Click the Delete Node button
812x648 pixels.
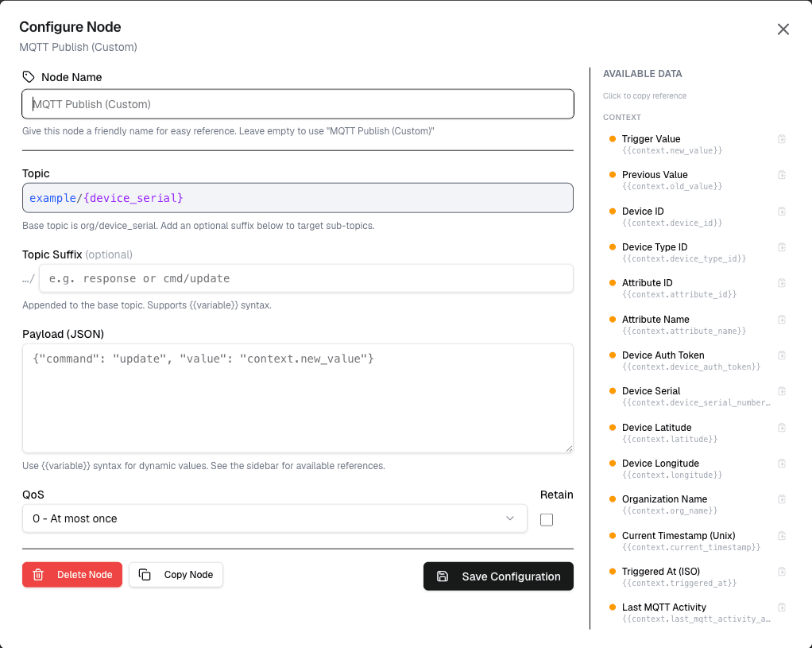point(72,574)
